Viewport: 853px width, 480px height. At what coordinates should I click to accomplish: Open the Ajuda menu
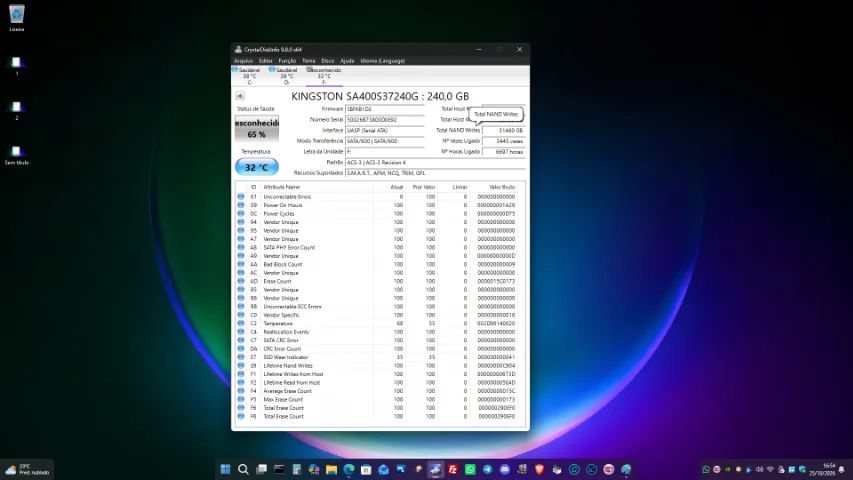(x=347, y=61)
